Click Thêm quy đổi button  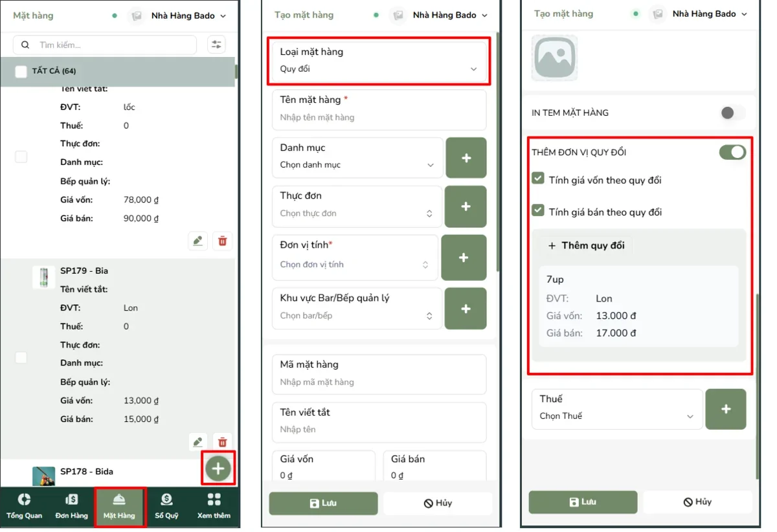click(x=587, y=245)
